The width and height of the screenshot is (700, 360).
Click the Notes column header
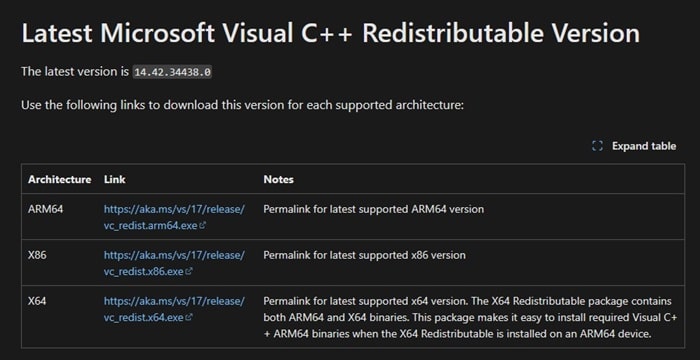tap(279, 180)
